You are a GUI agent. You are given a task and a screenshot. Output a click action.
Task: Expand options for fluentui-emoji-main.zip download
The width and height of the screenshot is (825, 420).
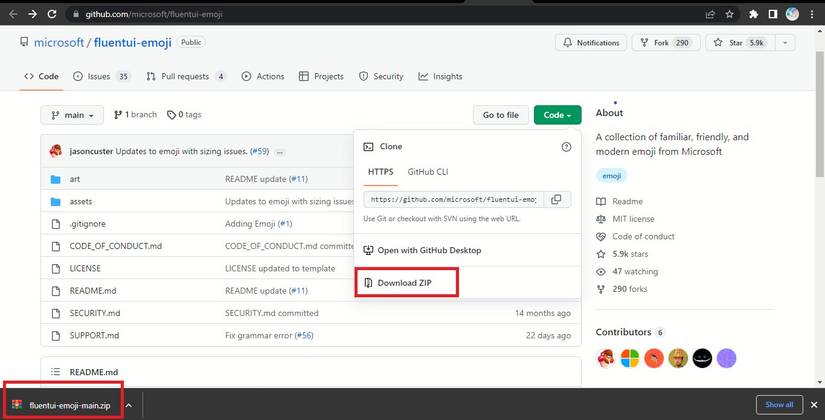[x=129, y=405]
